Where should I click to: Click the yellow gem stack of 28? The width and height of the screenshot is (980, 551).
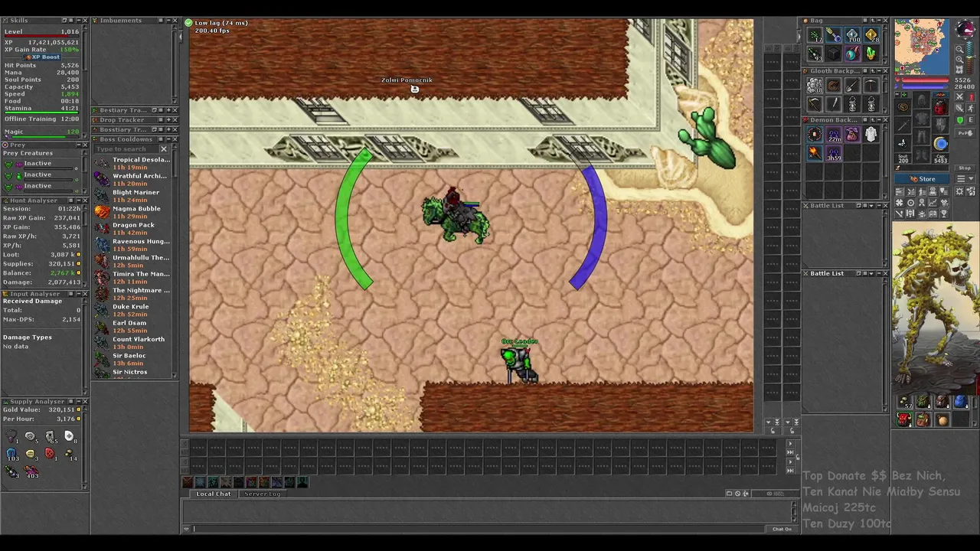(871, 34)
